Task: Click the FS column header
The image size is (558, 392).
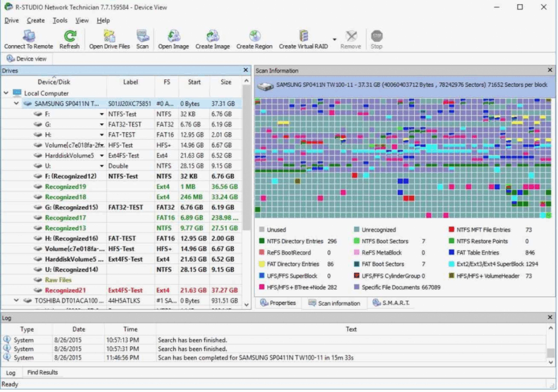Action: coord(167,82)
